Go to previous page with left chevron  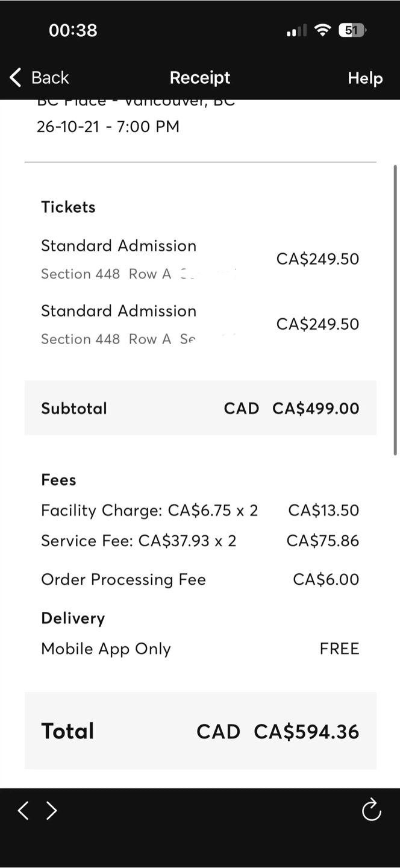coord(23,810)
